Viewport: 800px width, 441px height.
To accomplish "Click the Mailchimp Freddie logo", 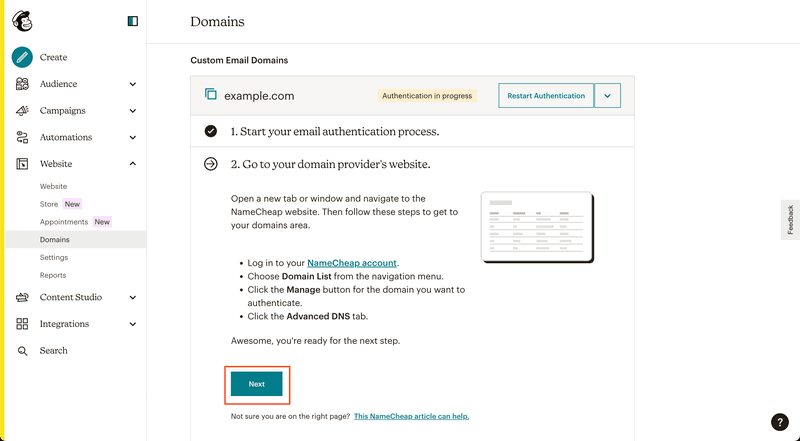I will [22, 21].
